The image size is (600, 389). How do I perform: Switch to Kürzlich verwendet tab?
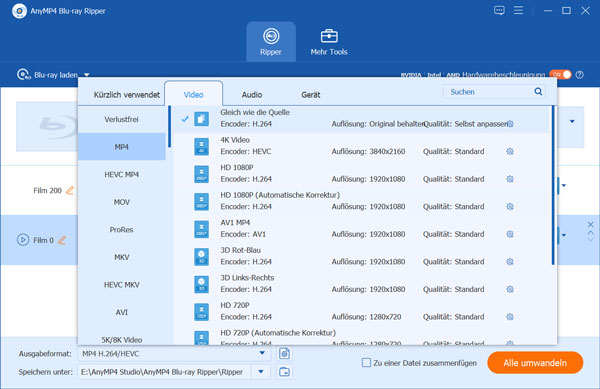[127, 94]
